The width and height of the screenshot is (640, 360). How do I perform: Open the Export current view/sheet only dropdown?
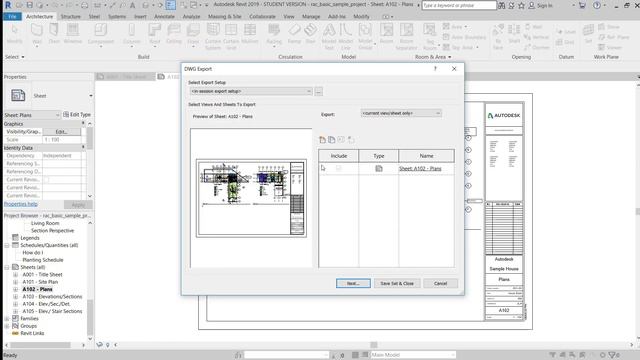401,113
